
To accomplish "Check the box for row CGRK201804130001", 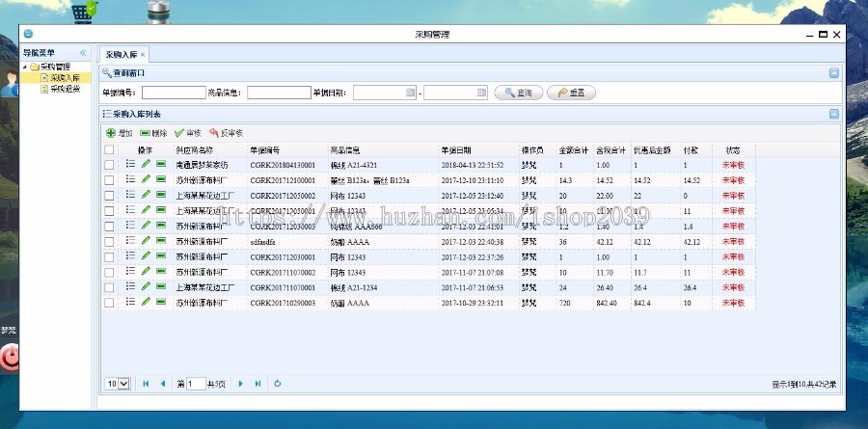I will coord(109,165).
